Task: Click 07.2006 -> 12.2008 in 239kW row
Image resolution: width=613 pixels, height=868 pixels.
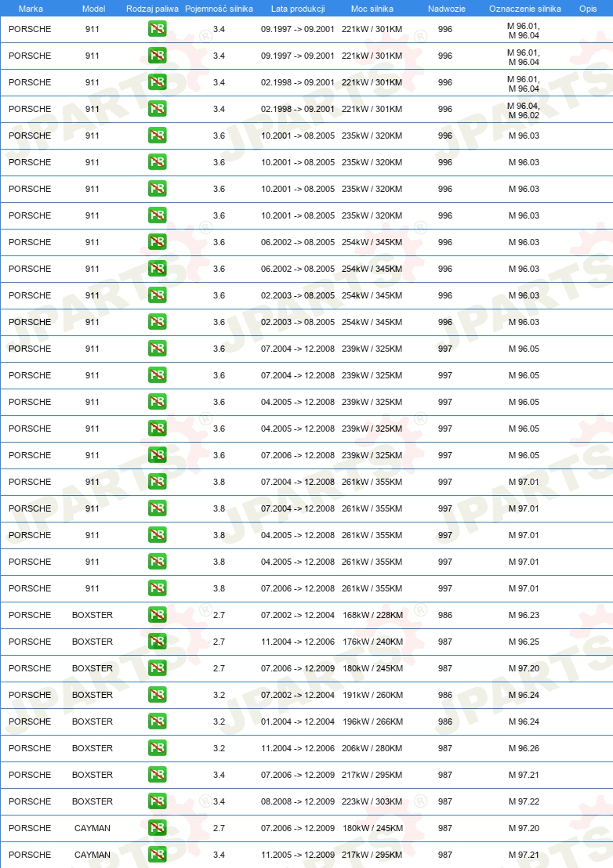Action: (x=298, y=455)
